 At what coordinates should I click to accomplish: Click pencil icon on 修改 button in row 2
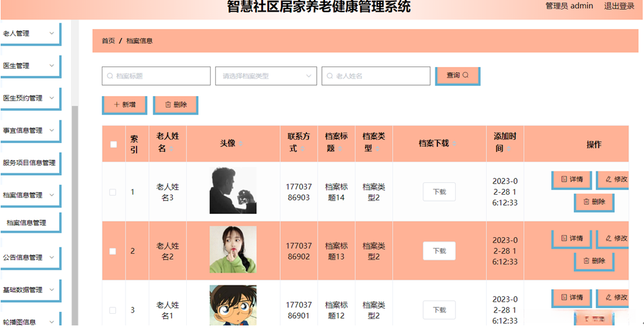pos(609,238)
